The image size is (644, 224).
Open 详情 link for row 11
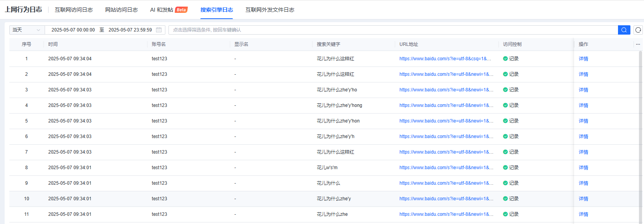click(x=583, y=214)
